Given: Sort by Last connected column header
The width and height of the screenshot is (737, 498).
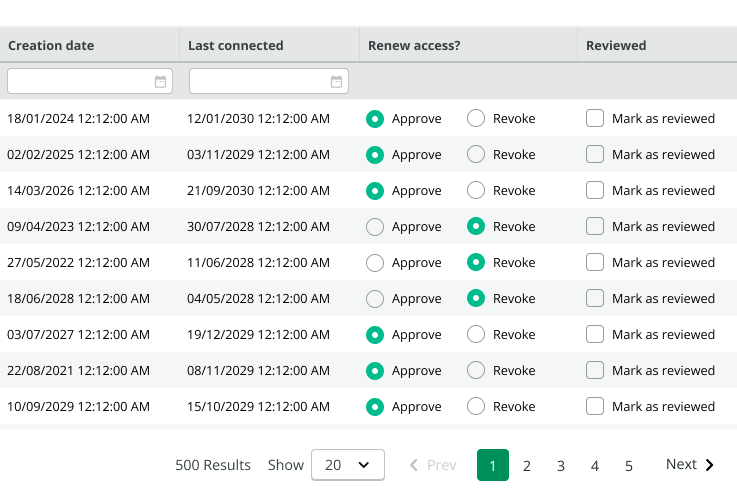Looking at the screenshot, I should click(235, 45).
